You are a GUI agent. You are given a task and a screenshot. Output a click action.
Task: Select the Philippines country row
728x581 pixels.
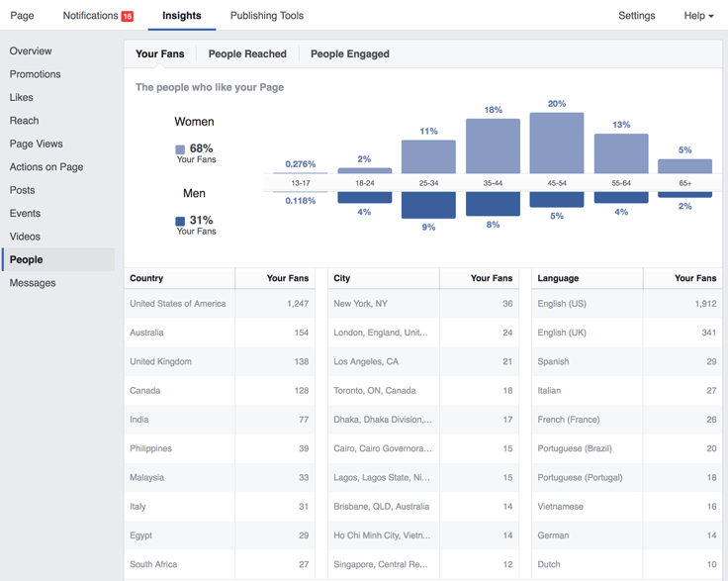coord(220,448)
